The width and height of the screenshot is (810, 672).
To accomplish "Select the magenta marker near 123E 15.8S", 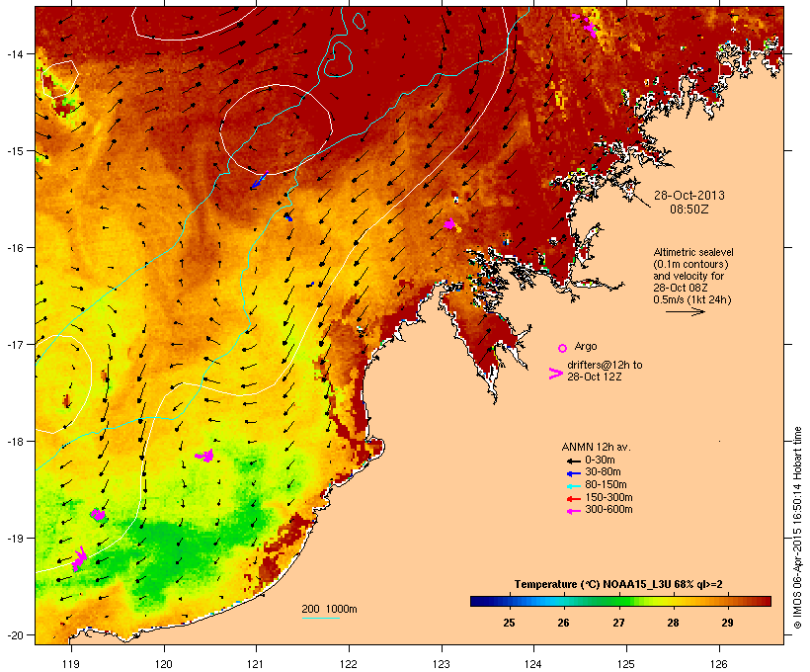I will [x=449, y=223].
